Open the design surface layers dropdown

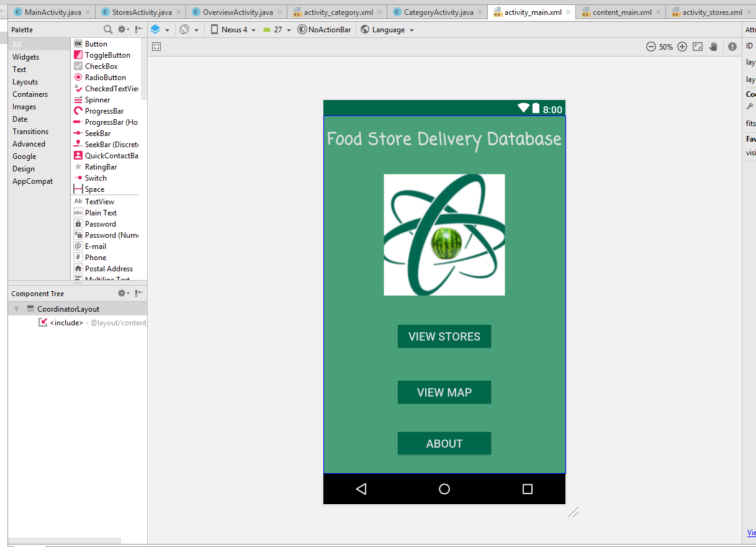pyautogui.click(x=160, y=29)
